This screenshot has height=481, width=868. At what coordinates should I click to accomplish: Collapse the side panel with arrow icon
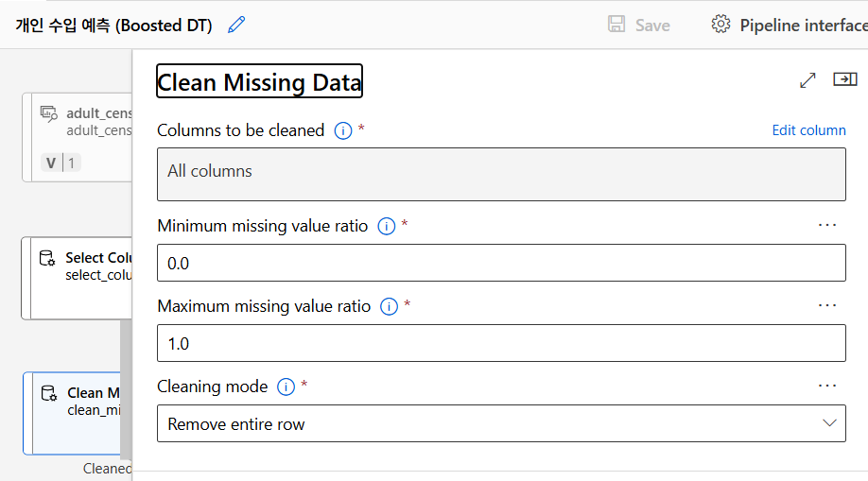point(844,80)
